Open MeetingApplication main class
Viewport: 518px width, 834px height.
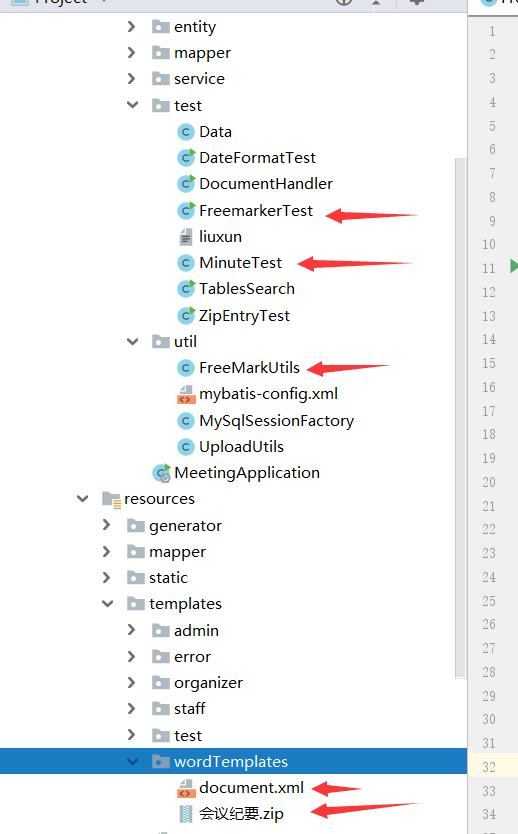247,473
